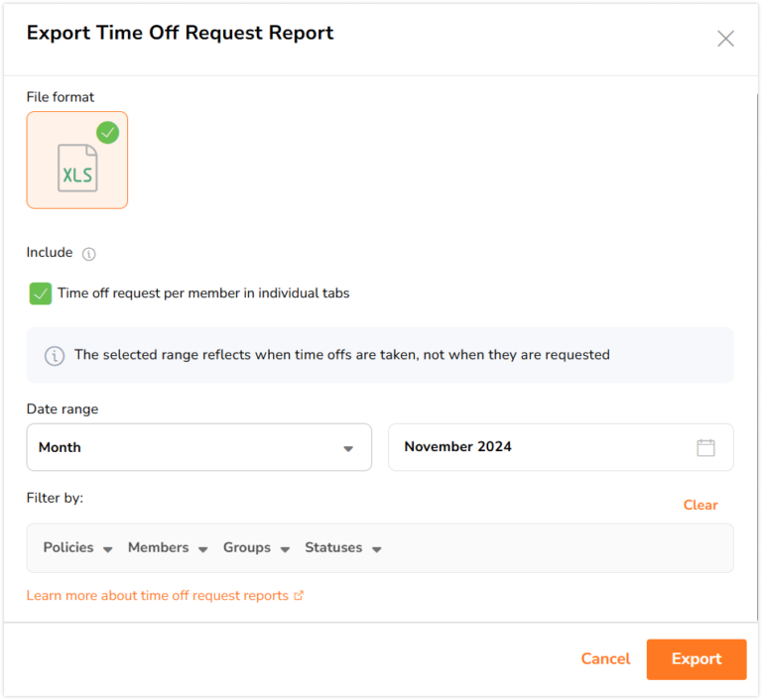The height and width of the screenshot is (700, 762).
Task: Click the calendar icon in date field
Action: click(705, 447)
